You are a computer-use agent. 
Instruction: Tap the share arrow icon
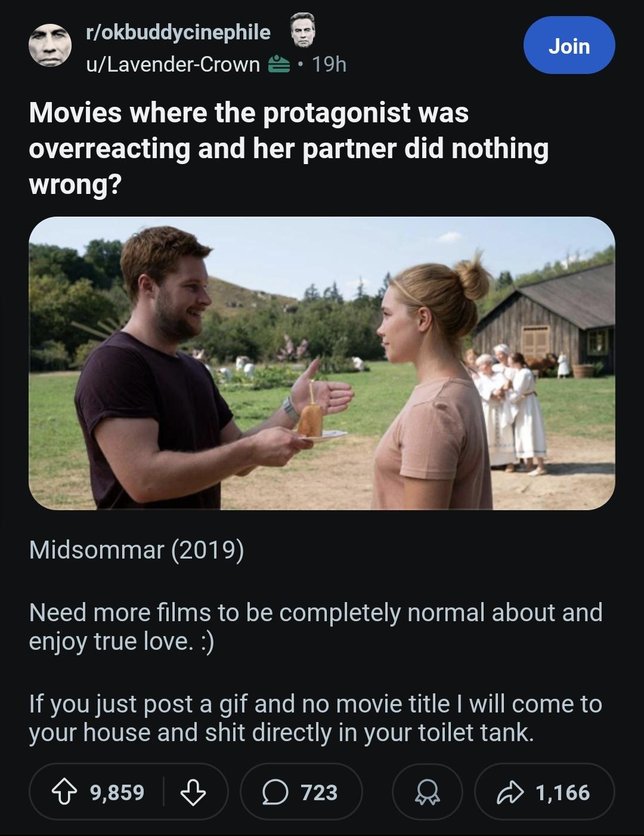510,793
